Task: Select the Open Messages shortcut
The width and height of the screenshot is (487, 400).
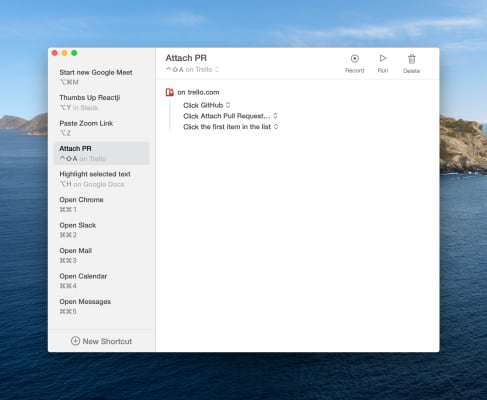Action: (x=102, y=306)
